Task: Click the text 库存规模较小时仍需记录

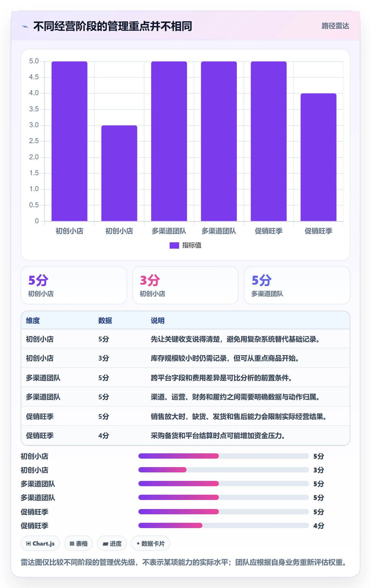Action: click(x=189, y=358)
